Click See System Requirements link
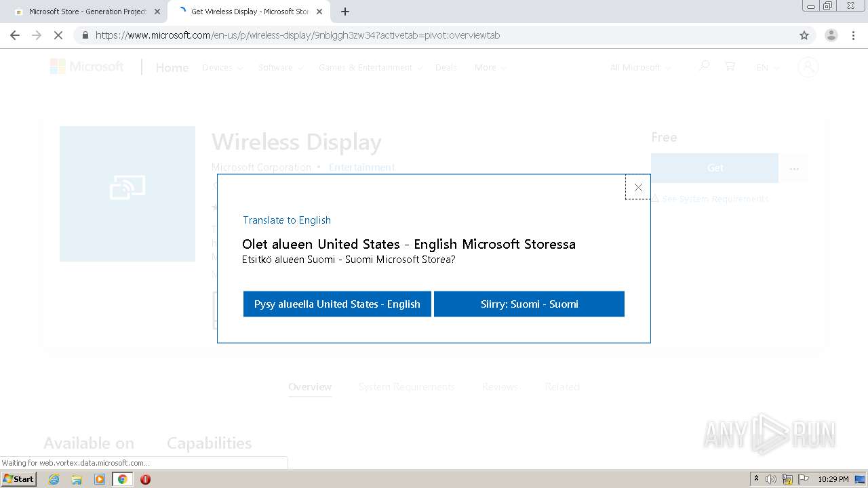 [715, 199]
